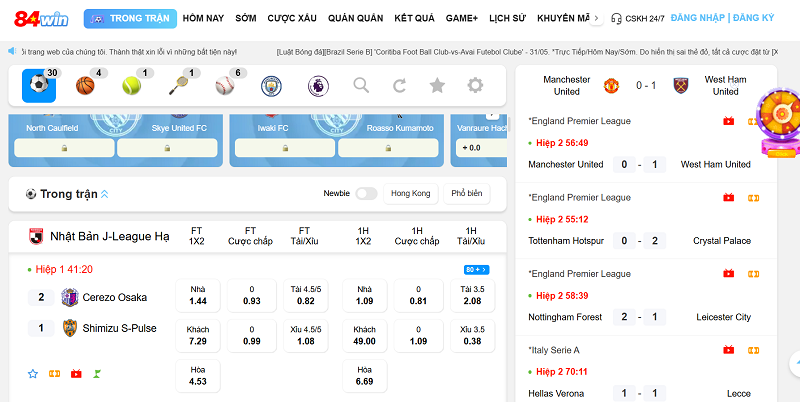Open the Phổ biến sort dropdown

467,193
